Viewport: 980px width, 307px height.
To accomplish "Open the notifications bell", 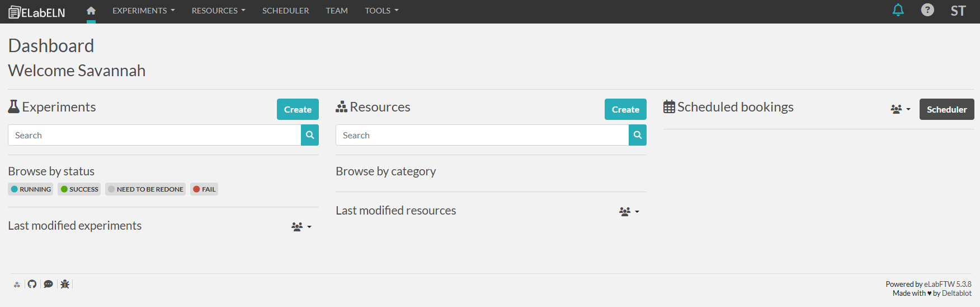I will (898, 10).
